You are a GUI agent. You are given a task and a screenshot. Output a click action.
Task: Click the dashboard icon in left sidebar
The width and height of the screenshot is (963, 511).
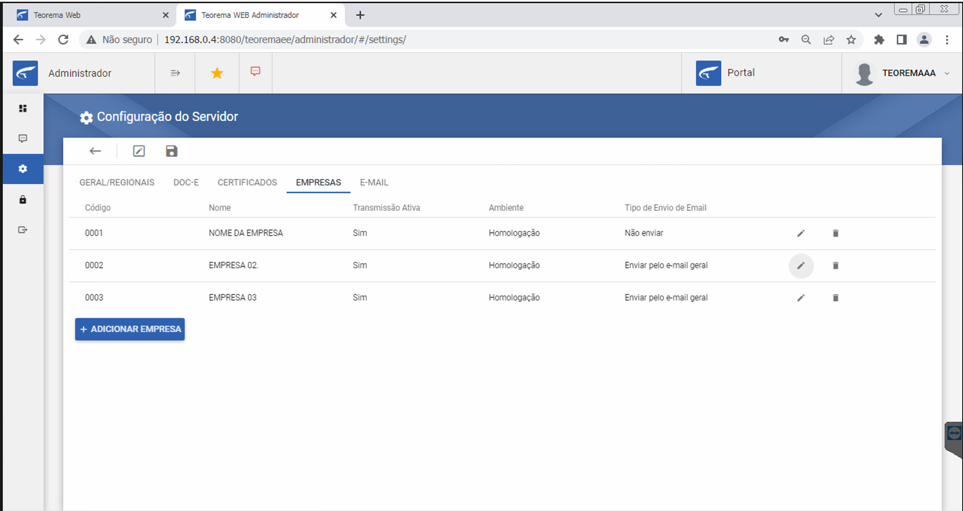point(23,109)
